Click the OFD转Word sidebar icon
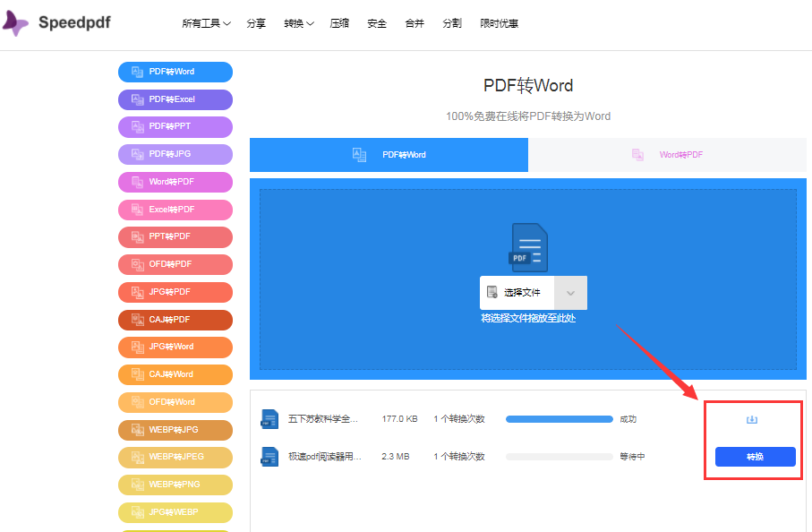Screen dimensions: 812x532 (137, 402)
